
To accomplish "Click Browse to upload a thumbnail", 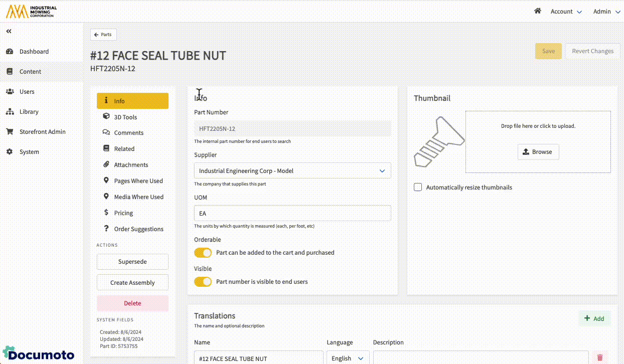I will [x=538, y=152].
